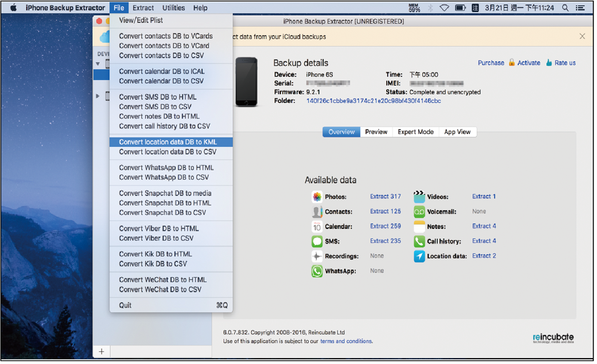
Task: Click iPhone Backup Extractor app menu
Action: (x=65, y=8)
